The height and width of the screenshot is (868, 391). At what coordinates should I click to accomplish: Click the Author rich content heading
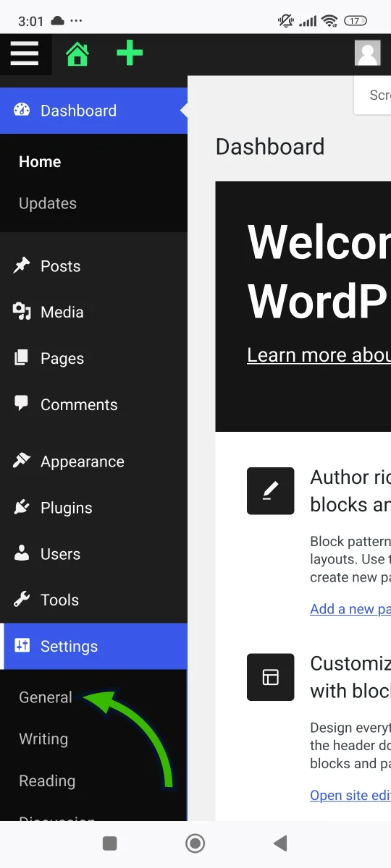pyautogui.click(x=350, y=491)
